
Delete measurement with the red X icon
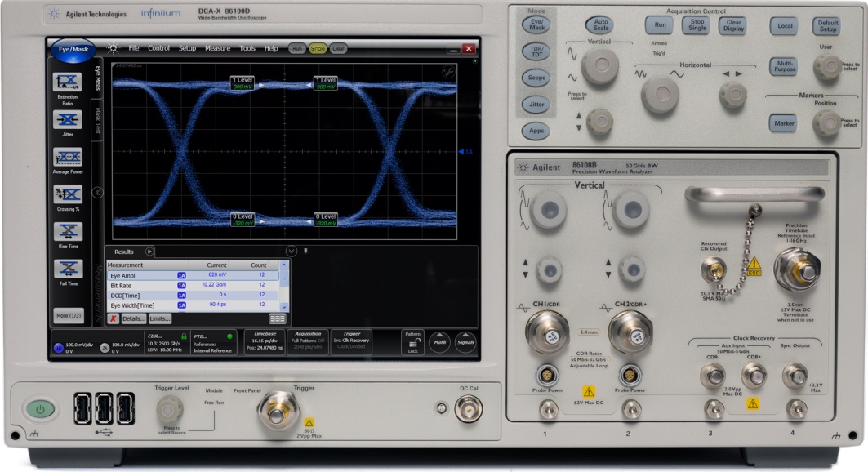tap(114, 318)
